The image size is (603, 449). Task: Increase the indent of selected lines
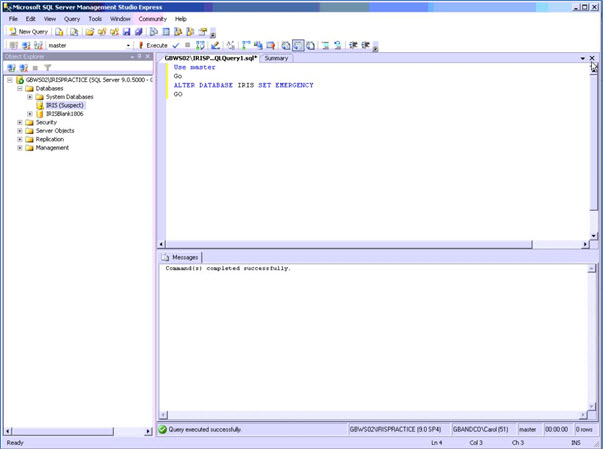(365, 45)
